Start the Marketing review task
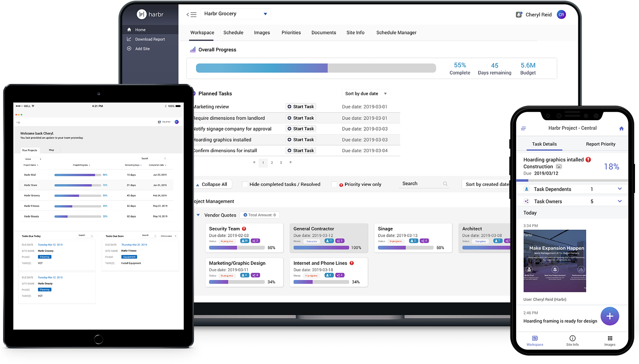The width and height of the screenshot is (639, 364). coord(301,107)
